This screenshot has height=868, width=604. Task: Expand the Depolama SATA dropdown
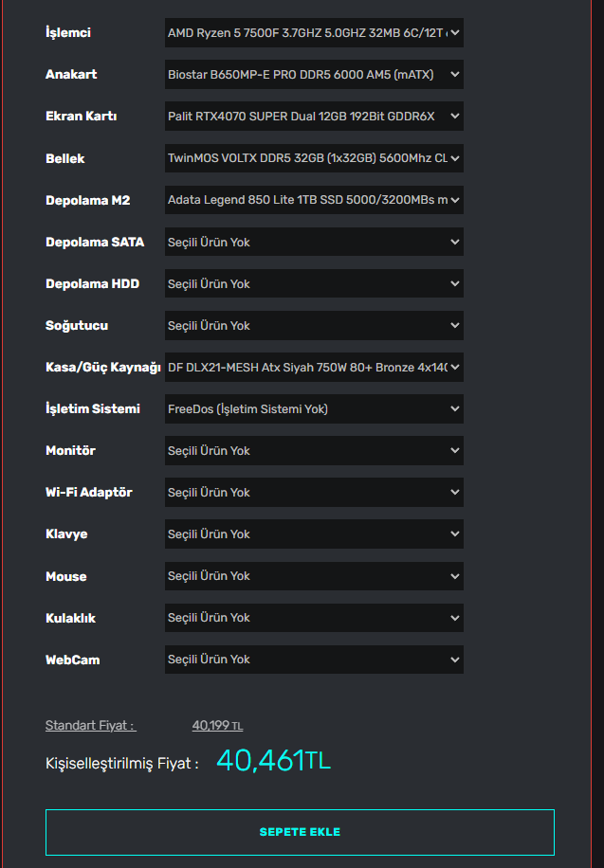click(314, 242)
